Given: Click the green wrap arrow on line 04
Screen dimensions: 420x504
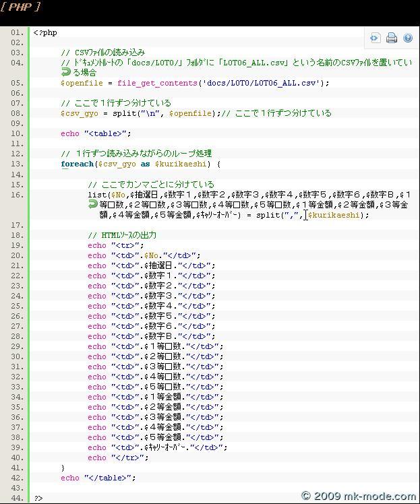Looking at the screenshot, I should tap(65, 72).
